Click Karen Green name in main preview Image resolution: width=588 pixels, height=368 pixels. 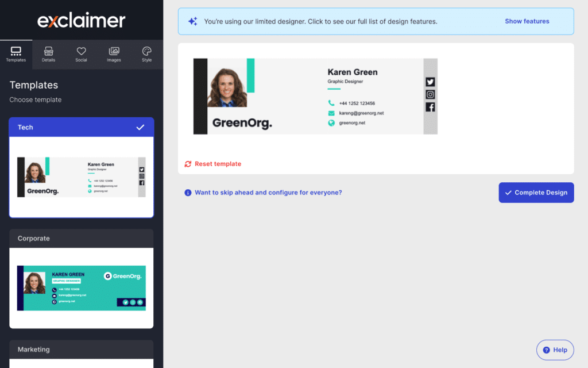(x=353, y=72)
